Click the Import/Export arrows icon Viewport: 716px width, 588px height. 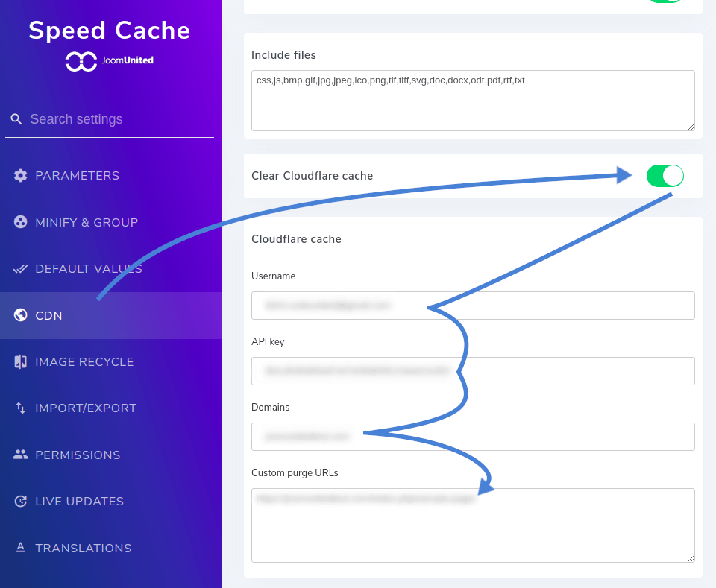coord(21,408)
